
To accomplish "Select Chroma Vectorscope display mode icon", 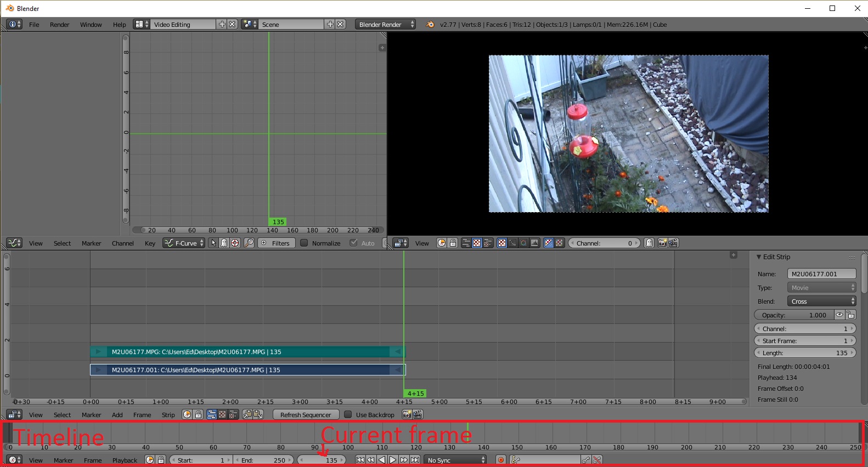I will 523,243.
